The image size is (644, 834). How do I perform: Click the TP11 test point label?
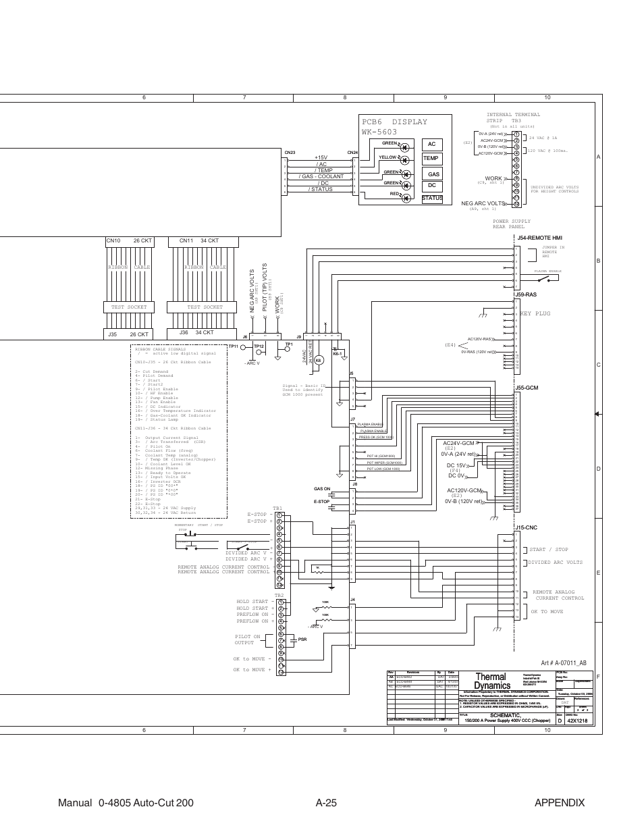pos(234,346)
